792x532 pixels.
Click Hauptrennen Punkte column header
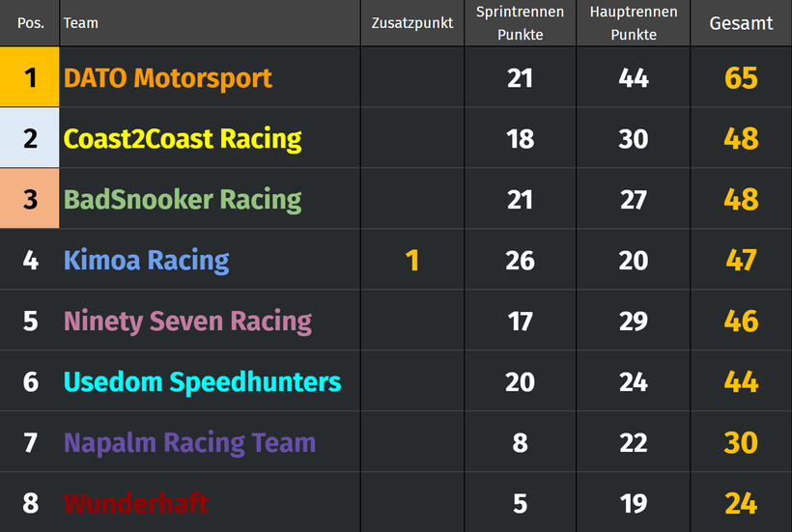(634, 23)
